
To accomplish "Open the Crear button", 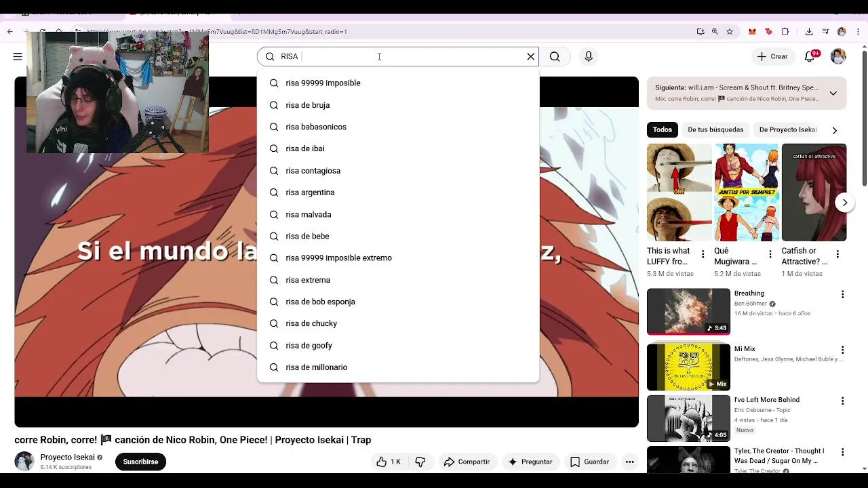I will pos(772,56).
